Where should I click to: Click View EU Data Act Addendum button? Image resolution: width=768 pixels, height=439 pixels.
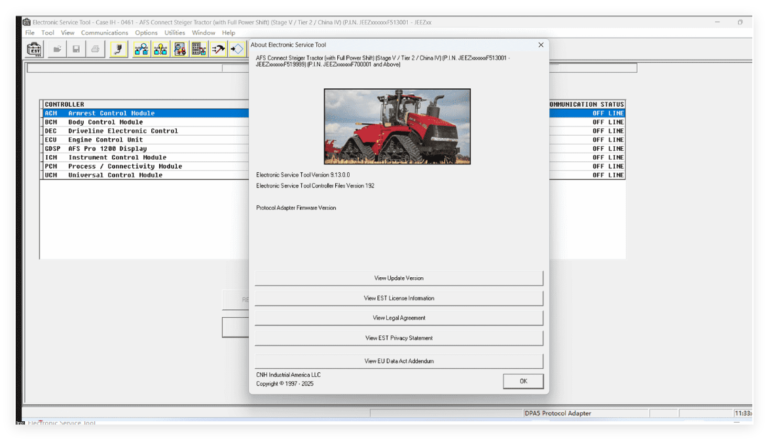399,361
